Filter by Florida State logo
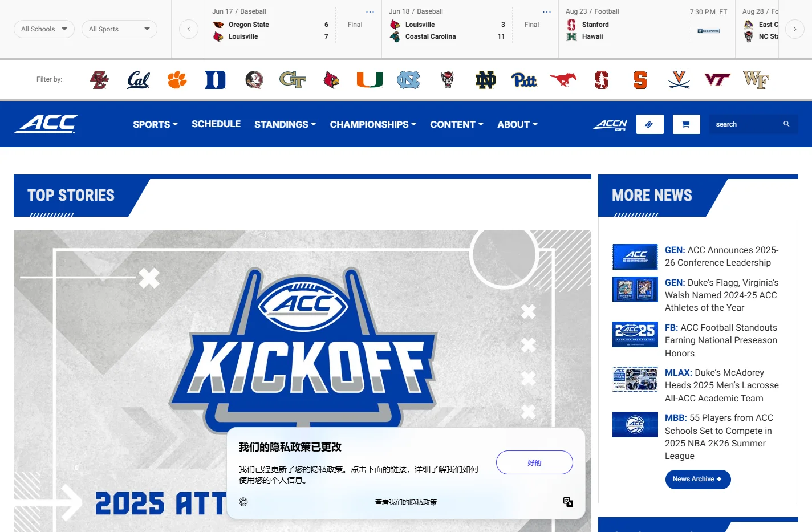This screenshot has width=812, height=532. tap(254, 80)
